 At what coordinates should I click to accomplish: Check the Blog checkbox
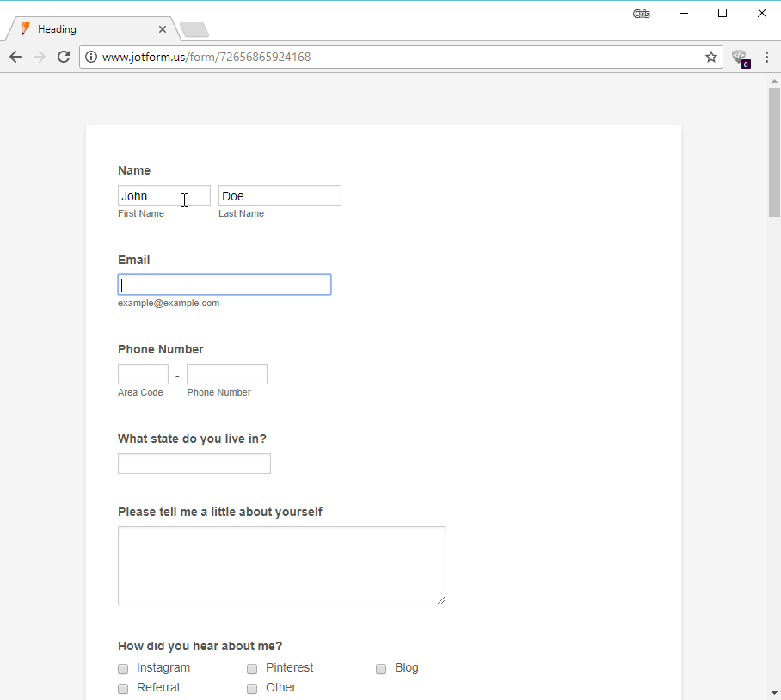[381, 668]
